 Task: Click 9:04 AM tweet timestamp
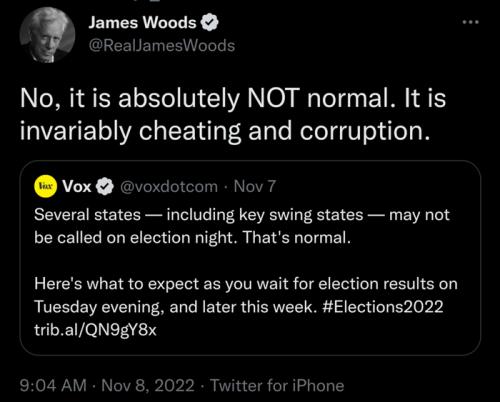click(x=53, y=386)
